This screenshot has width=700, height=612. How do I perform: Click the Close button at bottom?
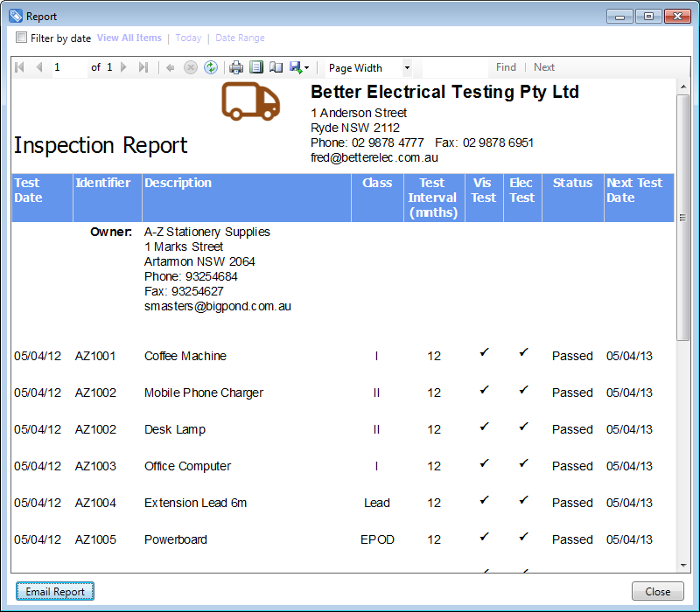(657, 592)
